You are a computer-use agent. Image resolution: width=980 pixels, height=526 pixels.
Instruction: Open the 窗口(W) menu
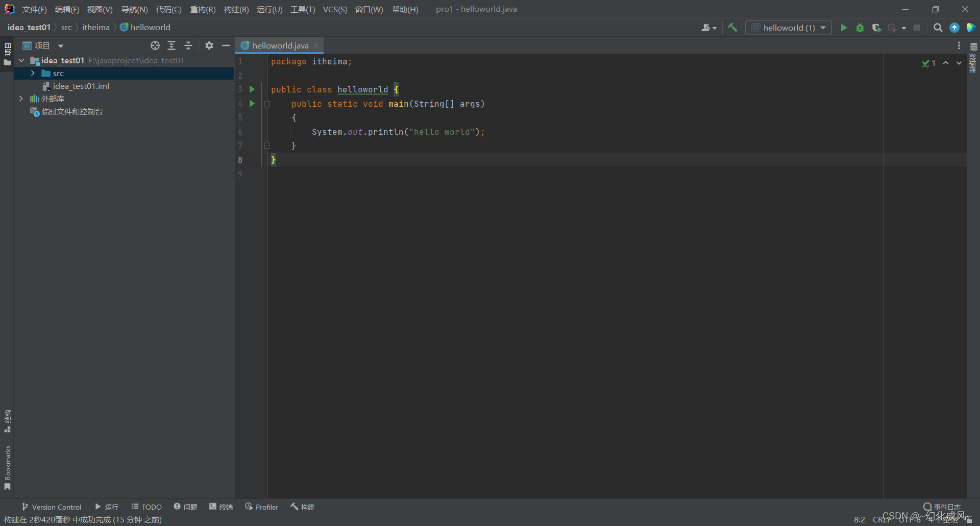pos(369,10)
